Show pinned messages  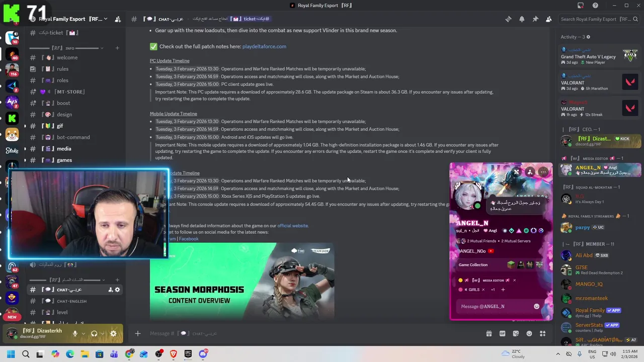[x=535, y=19]
